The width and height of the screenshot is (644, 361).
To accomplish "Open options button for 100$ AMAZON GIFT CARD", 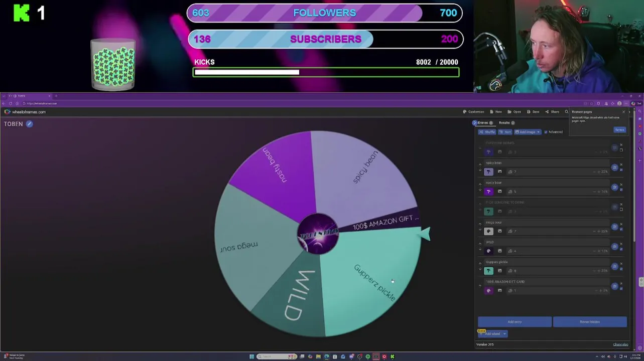I will [x=614, y=286].
